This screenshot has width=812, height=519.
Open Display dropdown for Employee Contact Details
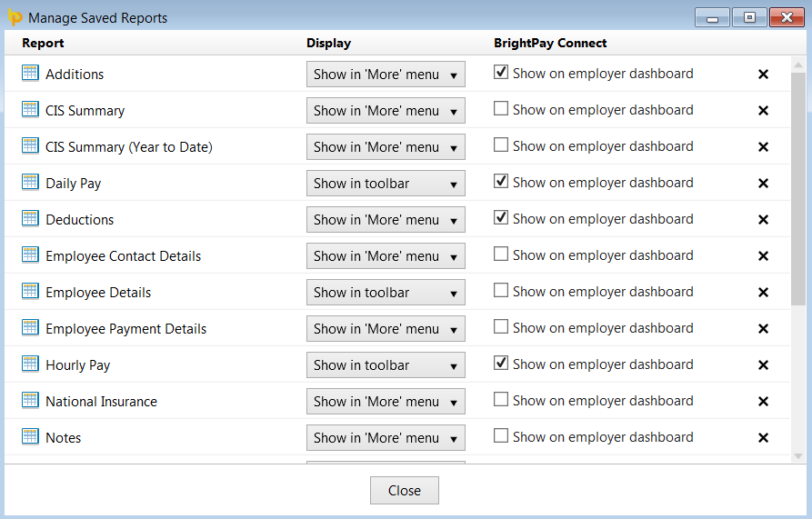(386, 255)
